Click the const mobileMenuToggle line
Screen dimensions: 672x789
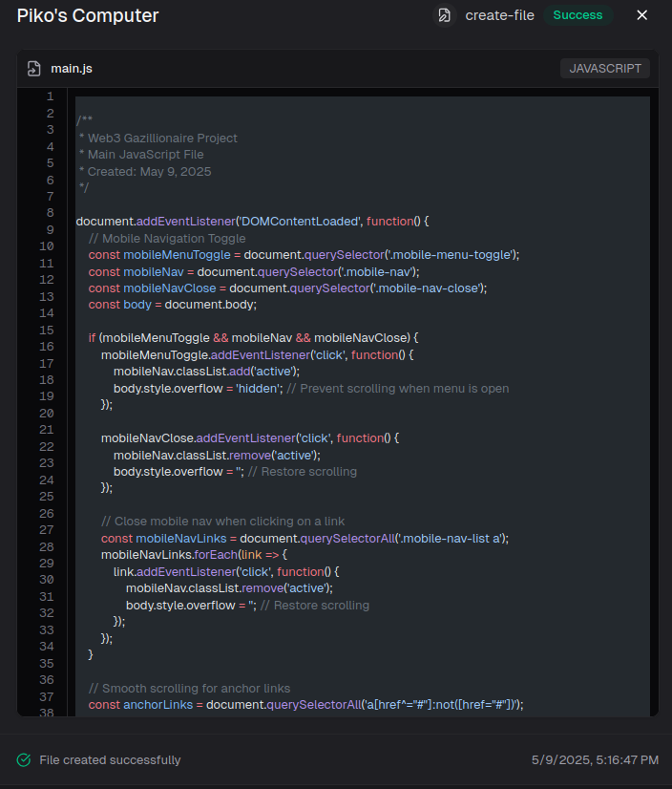pyautogui.click(x=304, y=255)
